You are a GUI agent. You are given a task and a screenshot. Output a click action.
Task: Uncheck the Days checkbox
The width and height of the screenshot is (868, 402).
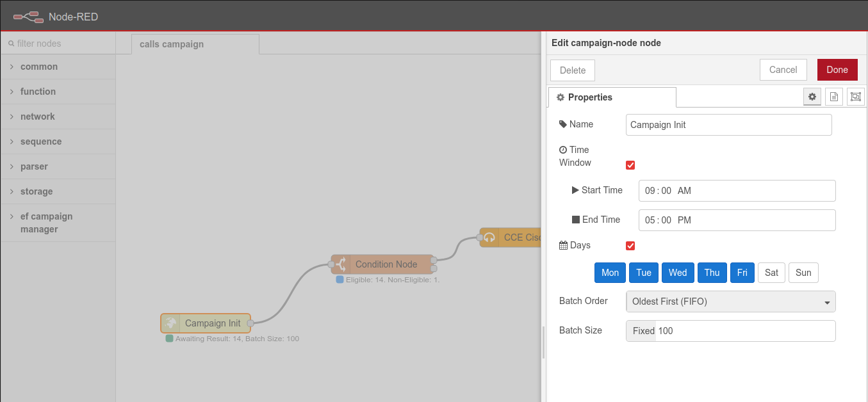(x=630, y=246)
